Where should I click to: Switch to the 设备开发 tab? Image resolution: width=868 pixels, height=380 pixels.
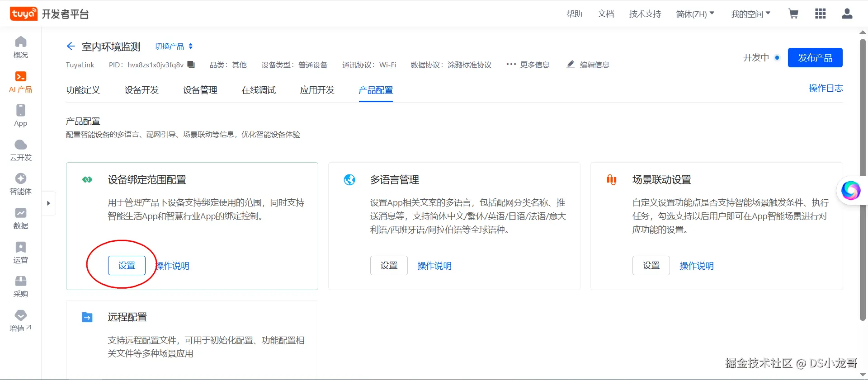click(142, 90)
